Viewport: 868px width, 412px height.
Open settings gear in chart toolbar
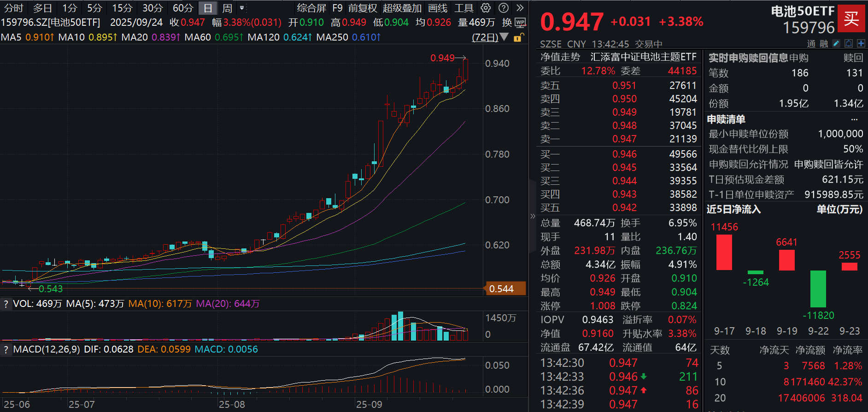(x=486, y=8)
